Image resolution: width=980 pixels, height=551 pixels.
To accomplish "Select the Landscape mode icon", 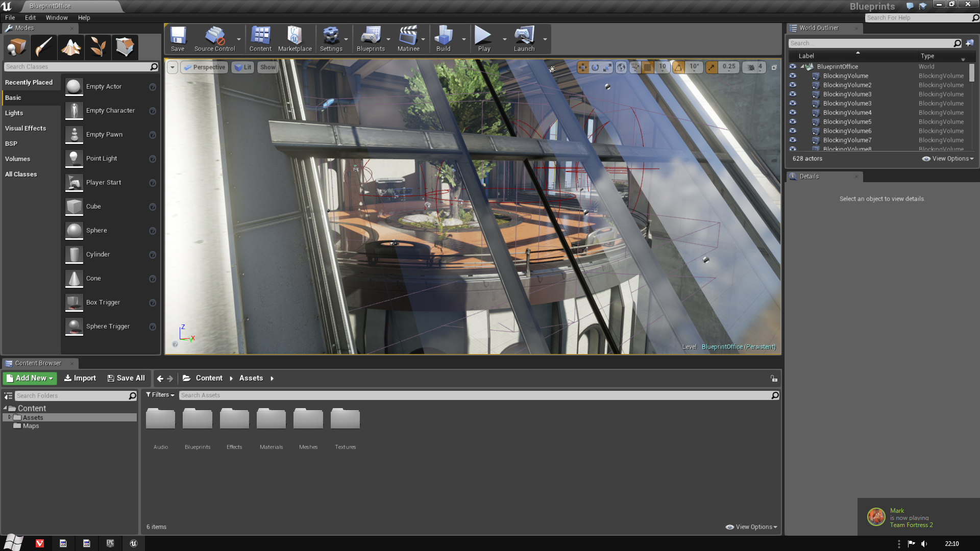I will (71, 47).
